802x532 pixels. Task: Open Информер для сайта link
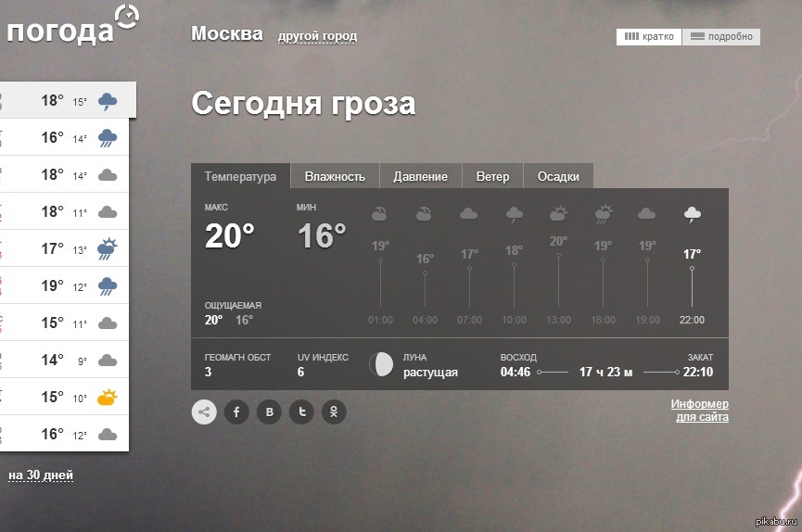click(700, 411)
